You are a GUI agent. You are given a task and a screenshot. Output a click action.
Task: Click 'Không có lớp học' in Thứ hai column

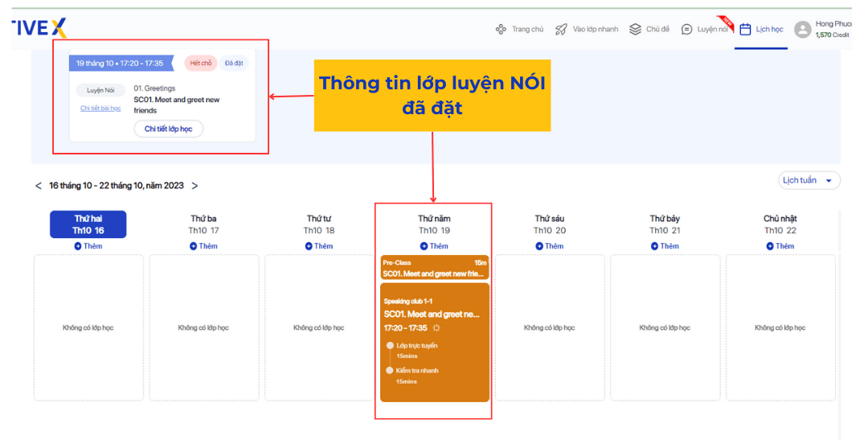[88, 327]
